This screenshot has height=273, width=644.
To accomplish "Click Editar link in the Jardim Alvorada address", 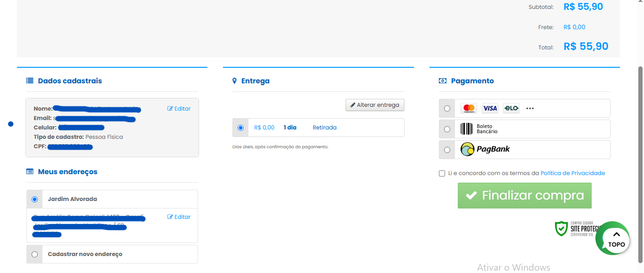I will coord(179,217).
